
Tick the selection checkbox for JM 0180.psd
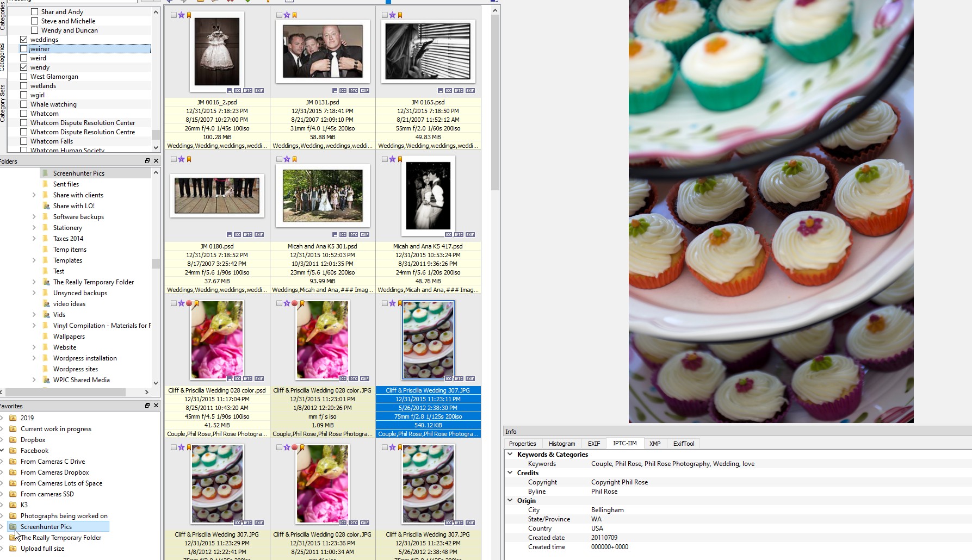(174, 159)
